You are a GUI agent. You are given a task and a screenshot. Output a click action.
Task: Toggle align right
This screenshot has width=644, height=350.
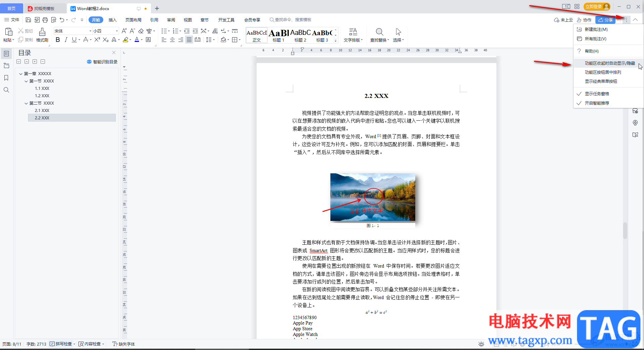tap(181, 40)
